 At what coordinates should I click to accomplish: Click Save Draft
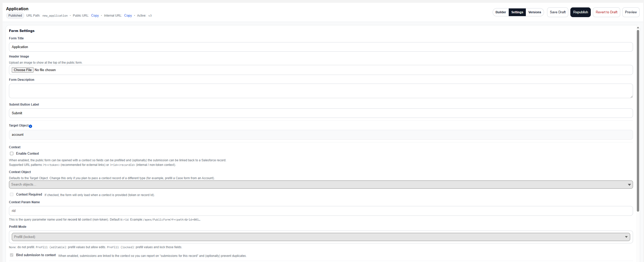click(x=558, y=12)
